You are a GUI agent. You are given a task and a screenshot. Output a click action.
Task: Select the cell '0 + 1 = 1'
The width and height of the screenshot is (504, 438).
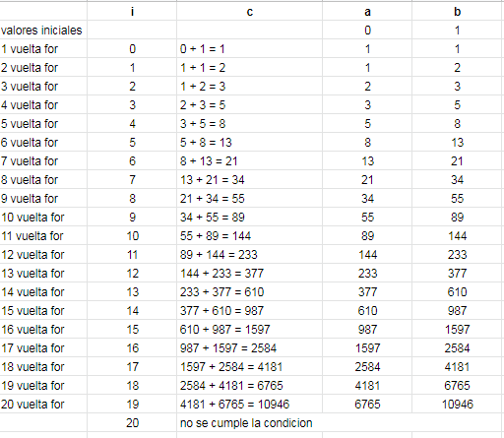[x=249, y=48]
